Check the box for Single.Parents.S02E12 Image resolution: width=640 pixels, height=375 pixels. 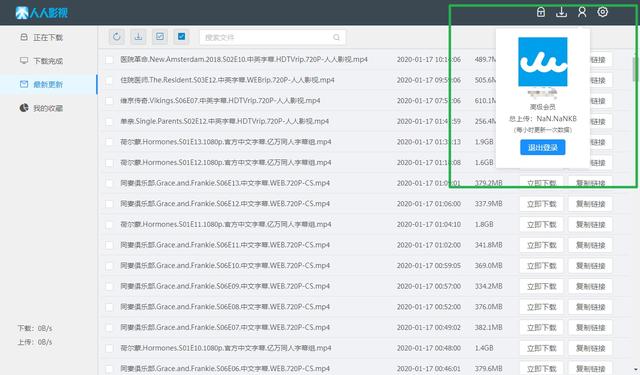109,122
